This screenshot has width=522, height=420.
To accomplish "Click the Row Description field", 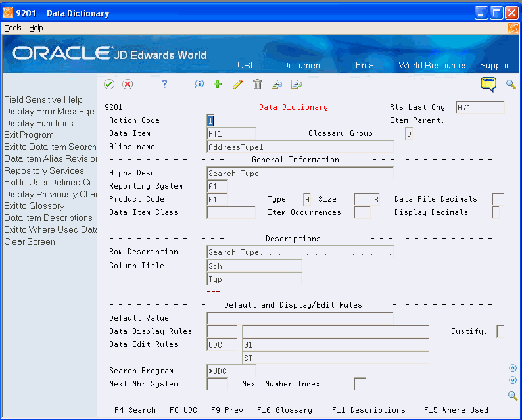I will pos(300,252).
